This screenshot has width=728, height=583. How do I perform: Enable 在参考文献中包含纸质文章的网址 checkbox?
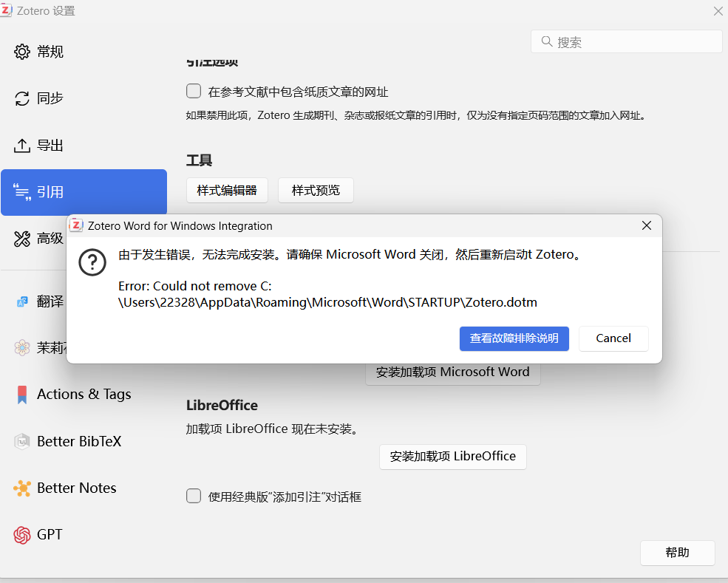point(194,91)
